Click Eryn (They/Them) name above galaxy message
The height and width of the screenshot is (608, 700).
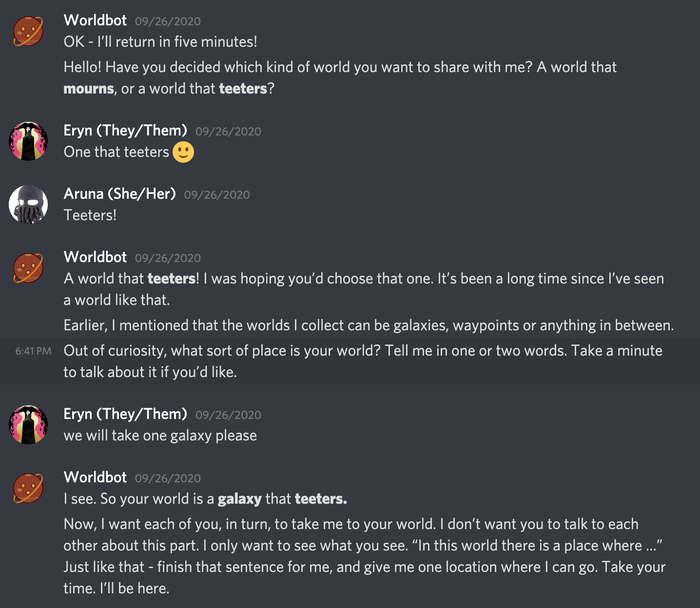(x=125, y=414)
